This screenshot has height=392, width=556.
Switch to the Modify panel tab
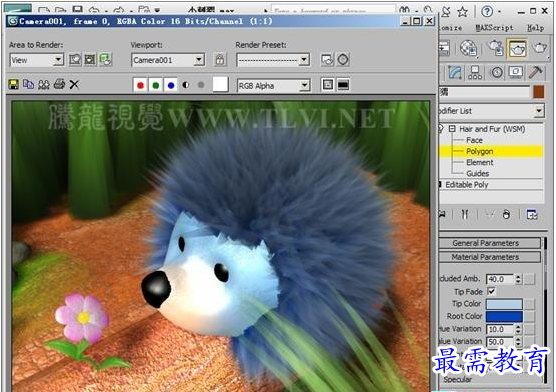pyautogui.click(x=455, y=72)
